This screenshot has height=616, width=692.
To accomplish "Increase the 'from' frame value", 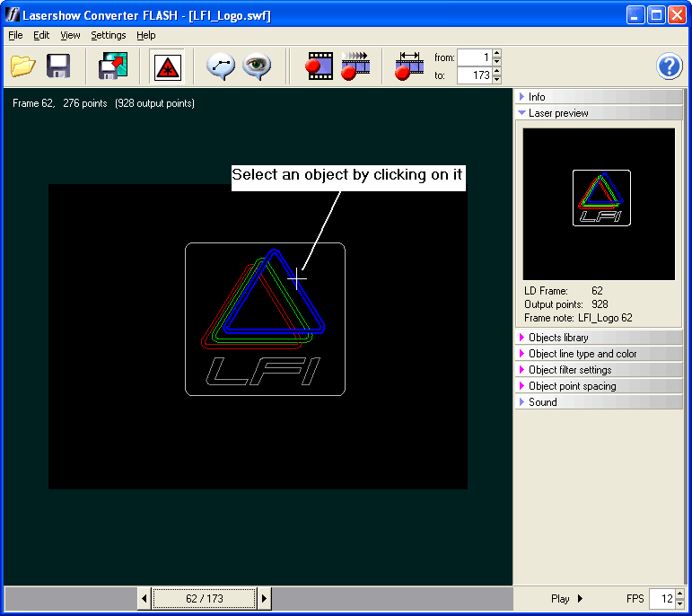I will [497, 54].
